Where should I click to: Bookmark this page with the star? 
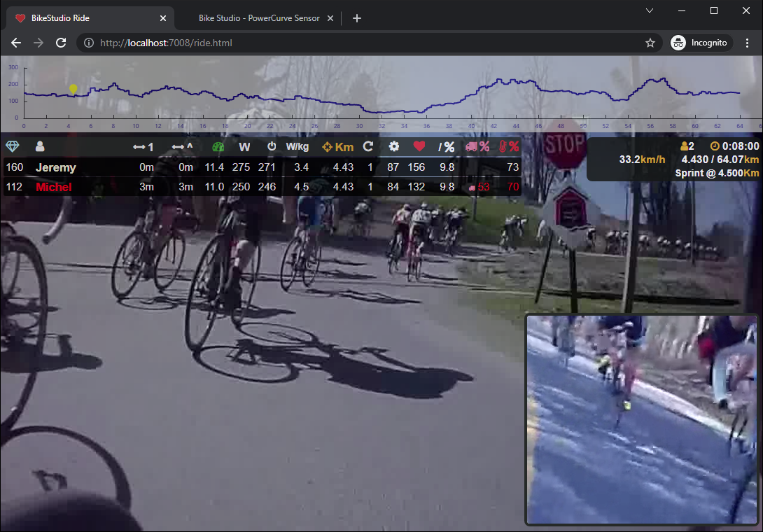[x=650, y=43]
